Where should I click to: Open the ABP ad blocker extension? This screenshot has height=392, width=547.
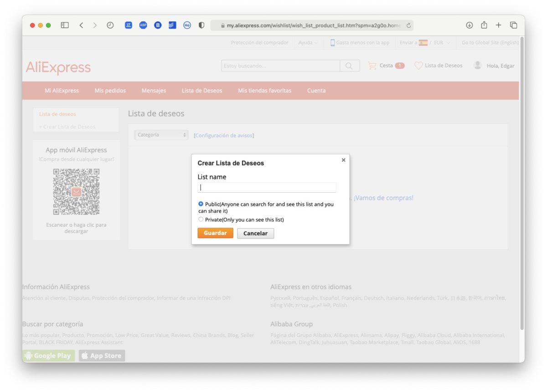pyautogui.click(x=143, y=25)
